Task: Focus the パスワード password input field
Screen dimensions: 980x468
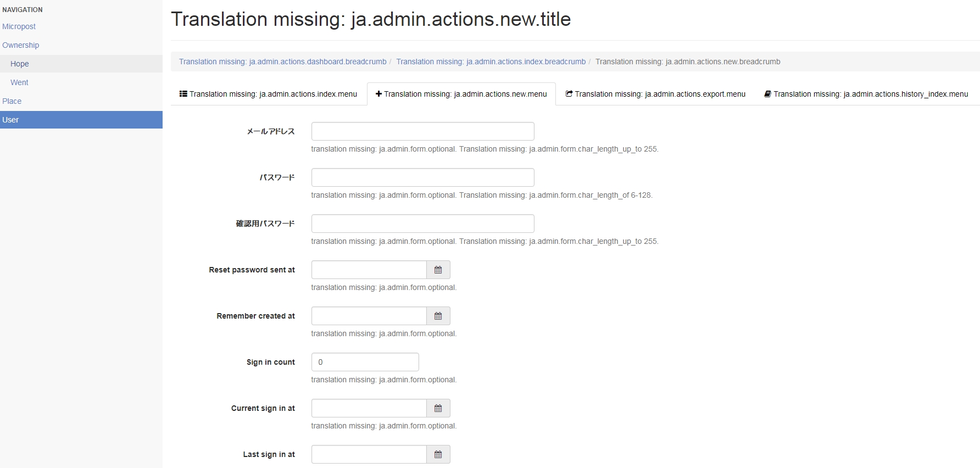Action: point(422,177)
